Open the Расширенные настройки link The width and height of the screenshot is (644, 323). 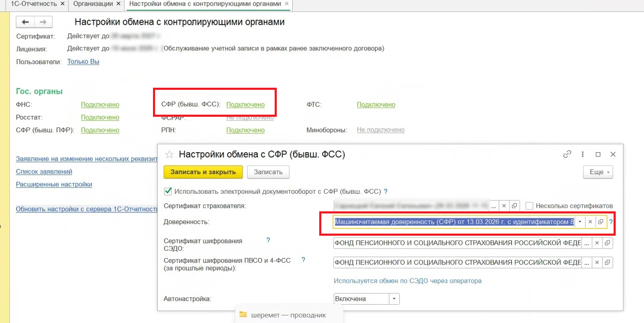pos(54,184)
